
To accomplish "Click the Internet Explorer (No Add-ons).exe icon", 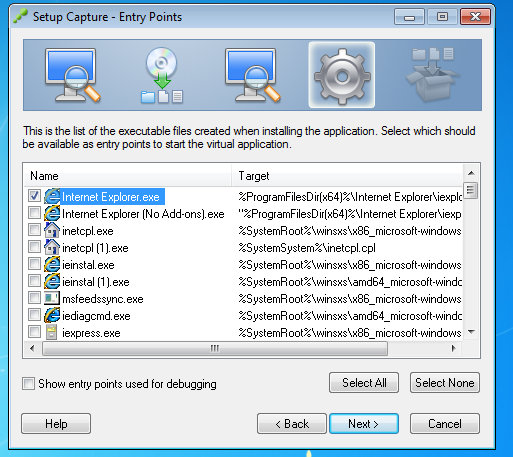I will (52, 213).
